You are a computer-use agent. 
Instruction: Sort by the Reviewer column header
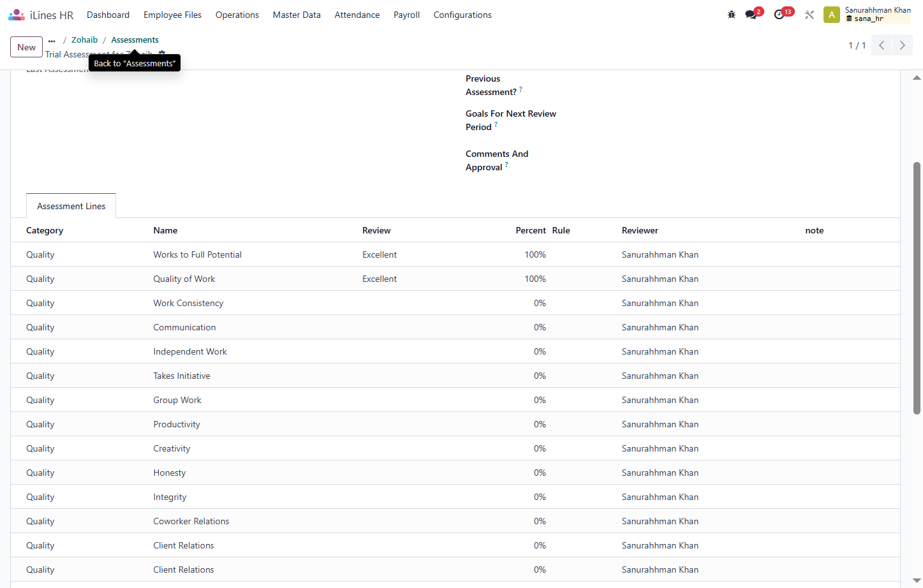pos(640,230)
